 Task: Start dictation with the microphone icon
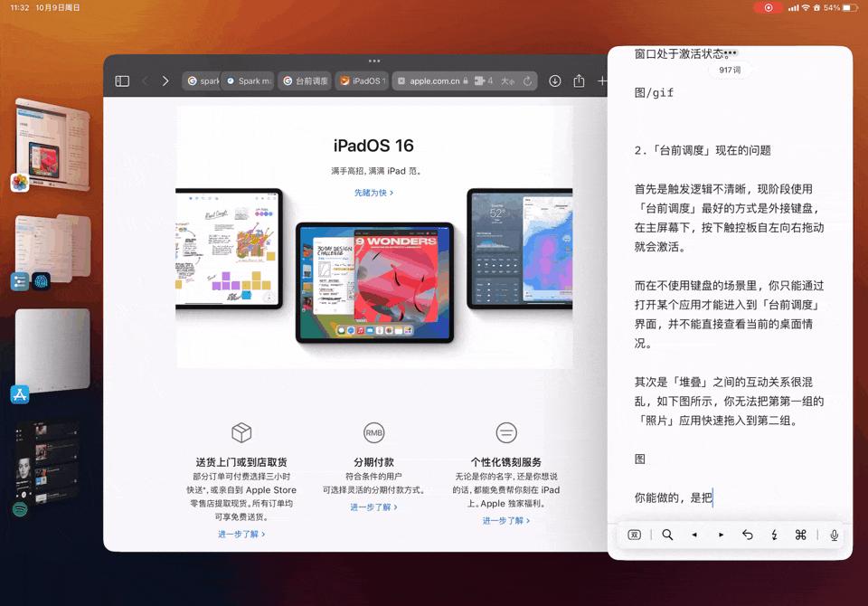click(x=834, y=535)
